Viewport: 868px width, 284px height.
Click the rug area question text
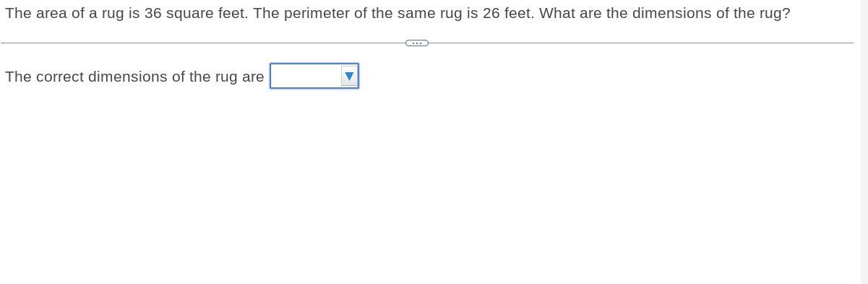398,13
